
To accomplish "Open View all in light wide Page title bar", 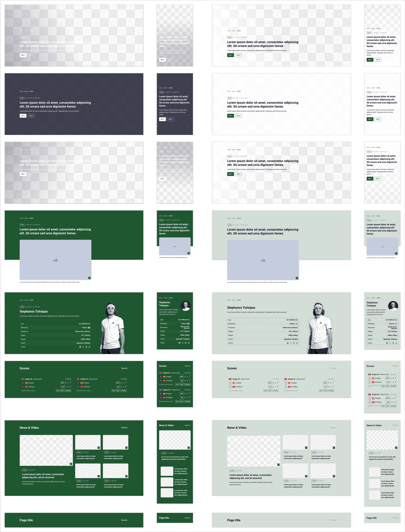I will click(333, 520).
